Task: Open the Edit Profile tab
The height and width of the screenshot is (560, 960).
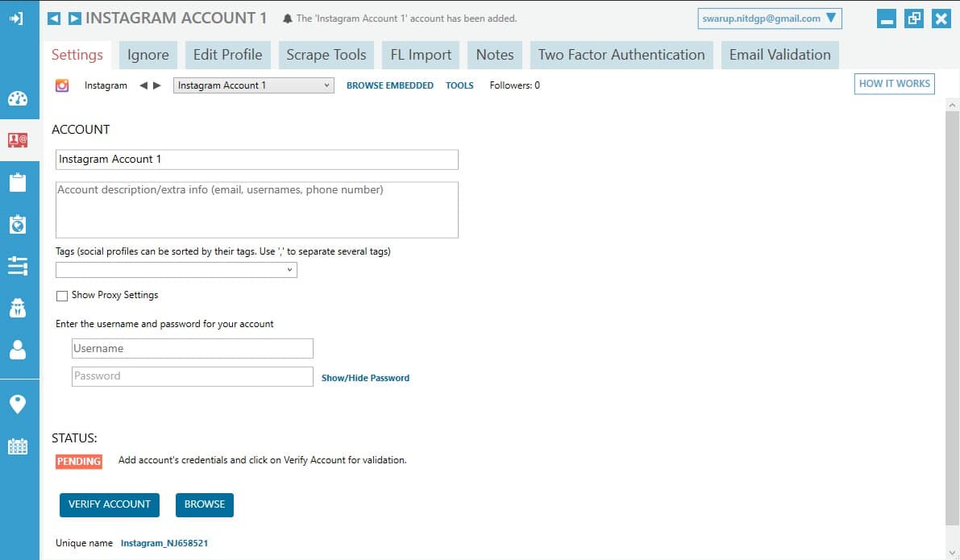Action: point(228,55)
